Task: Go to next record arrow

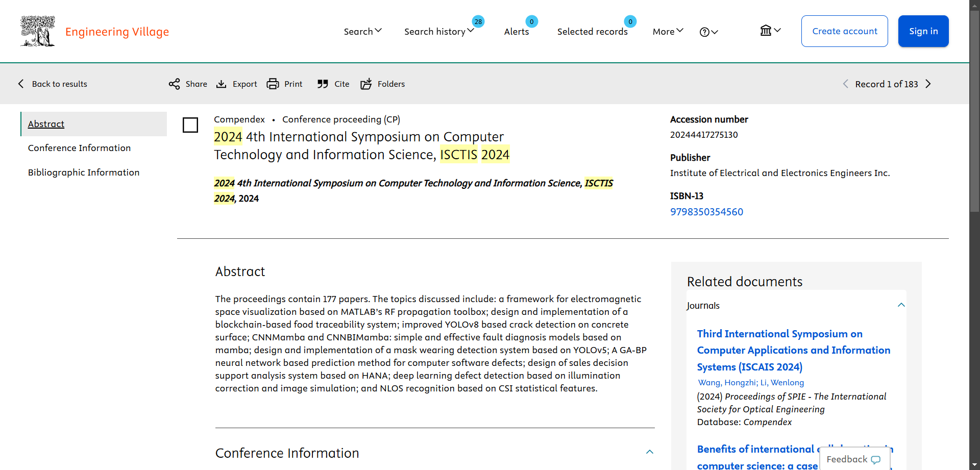Action: coord(928,84)
